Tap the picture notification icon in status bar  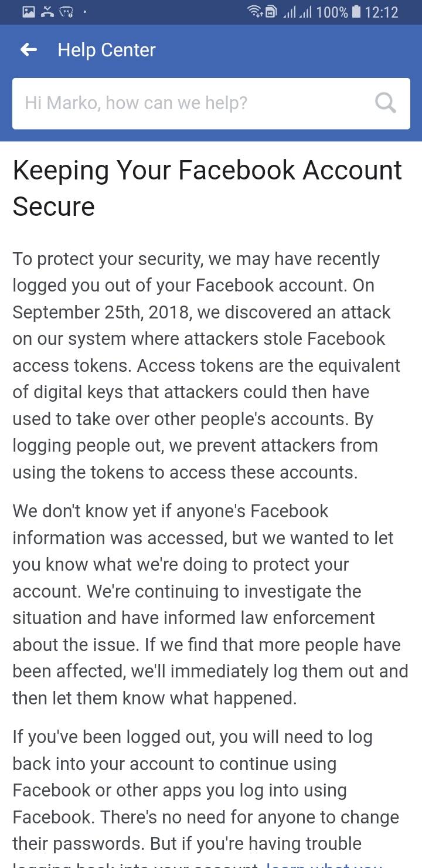(29, 12)
